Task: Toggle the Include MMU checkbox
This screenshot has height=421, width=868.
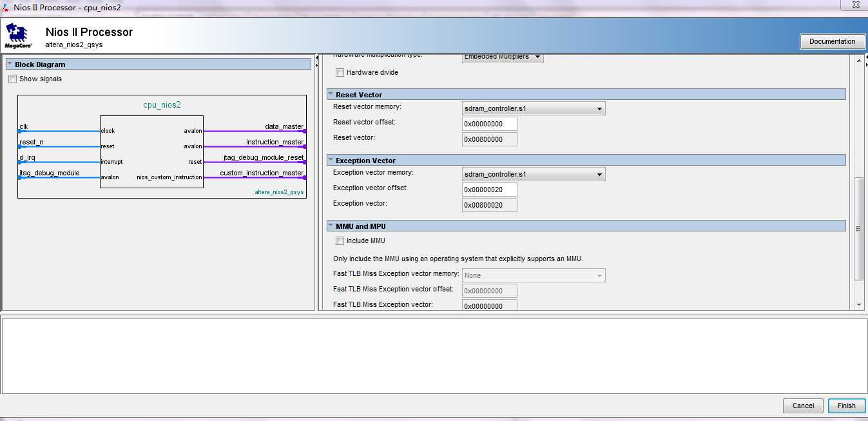Action: pos(340,240)
